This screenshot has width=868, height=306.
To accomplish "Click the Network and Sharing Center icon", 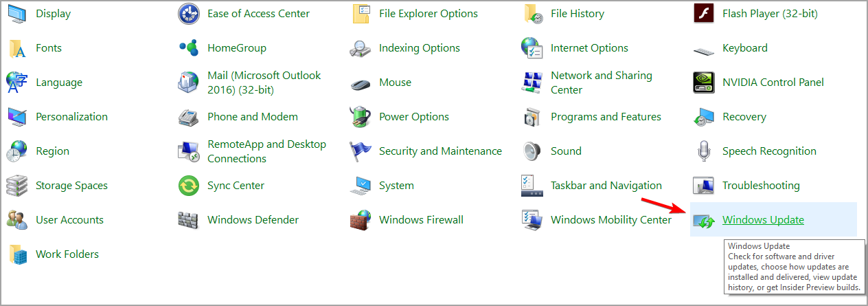I will click(532, 83).
